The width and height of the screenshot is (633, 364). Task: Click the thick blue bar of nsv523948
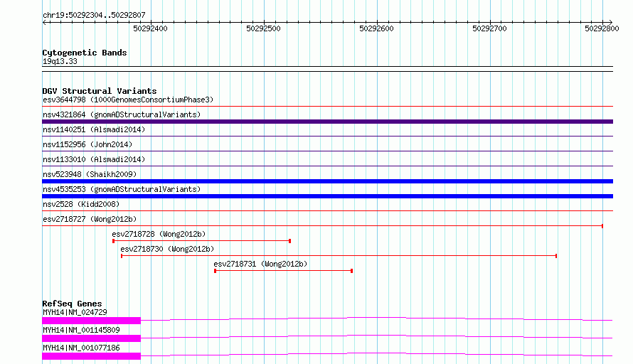click(327, 181)
